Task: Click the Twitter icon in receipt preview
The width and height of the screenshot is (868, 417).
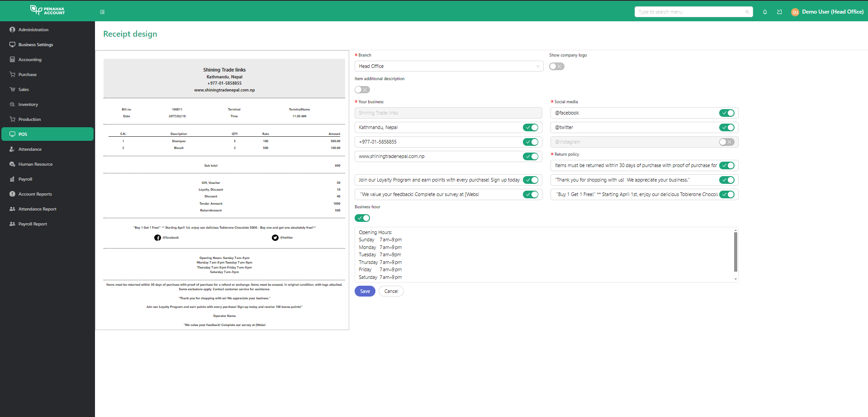Action: 275,238
